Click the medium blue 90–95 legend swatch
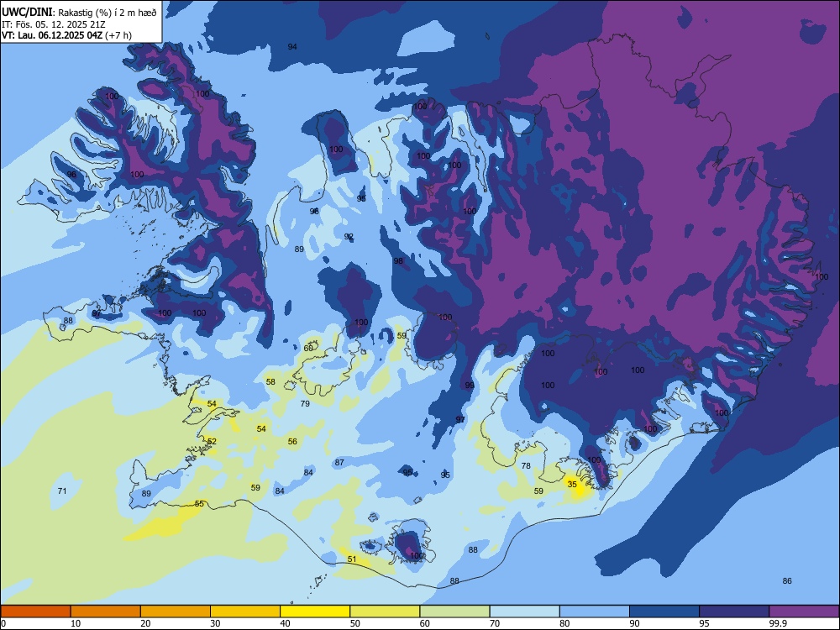840x630 pixels. 664,612
